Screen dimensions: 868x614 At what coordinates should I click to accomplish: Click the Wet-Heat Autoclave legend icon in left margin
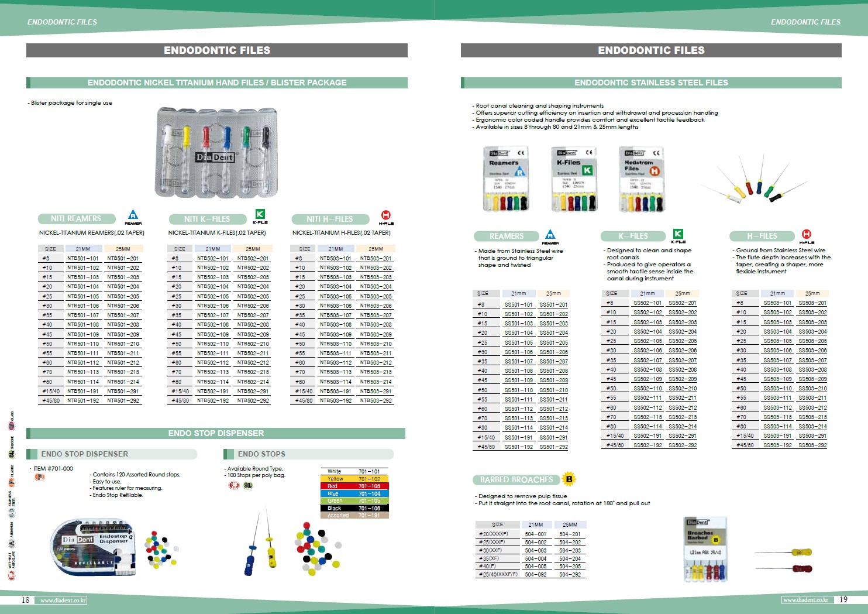click(11, 575)
